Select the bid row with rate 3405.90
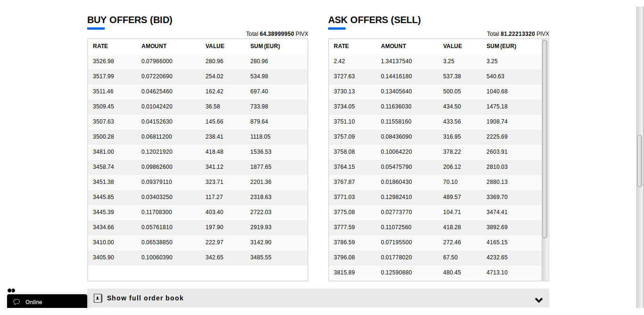This screenshot has width=644, height=315. coord(198,257)
